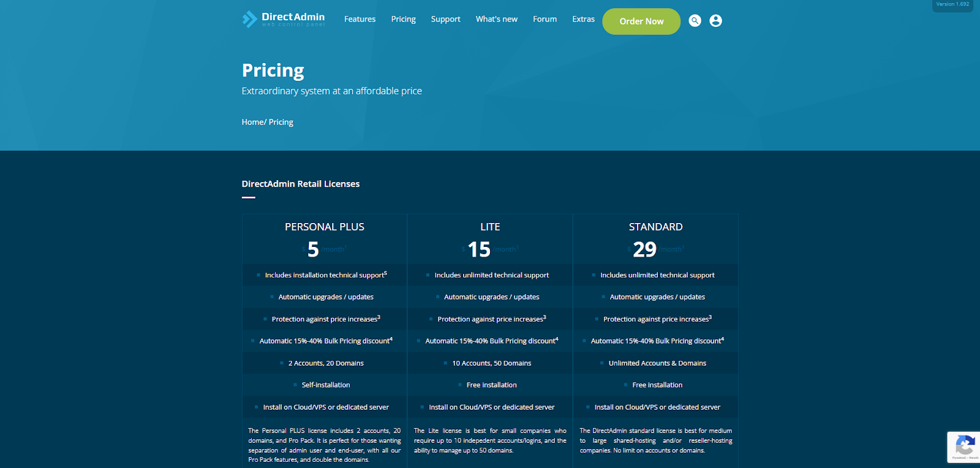Image resolution: width=980 pixels, height=468 pixels.
Task: Select What's new in navigation
Action: tap(496, 19)
